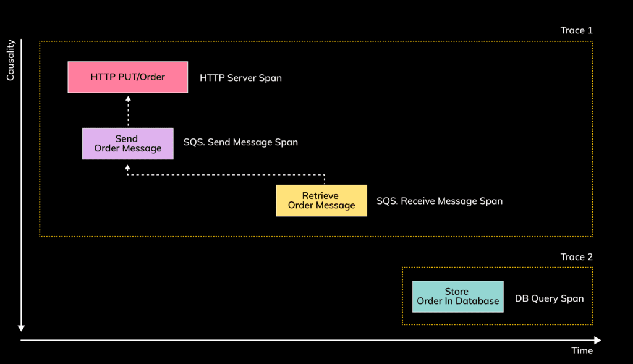Screen dimensions: 633x364
Task: Click the horizontal Time axis line
Action: point(309,339)
